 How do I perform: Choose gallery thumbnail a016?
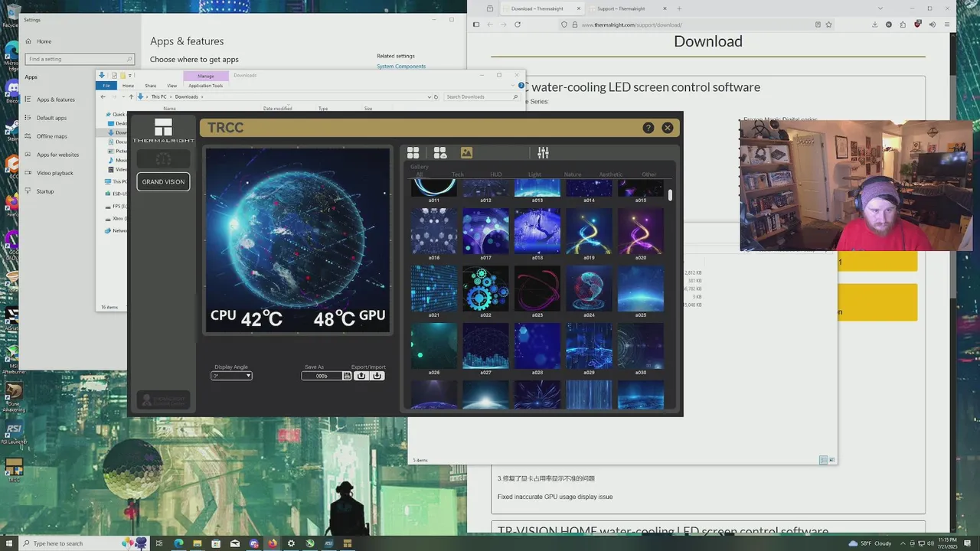[x=434, y=231]
